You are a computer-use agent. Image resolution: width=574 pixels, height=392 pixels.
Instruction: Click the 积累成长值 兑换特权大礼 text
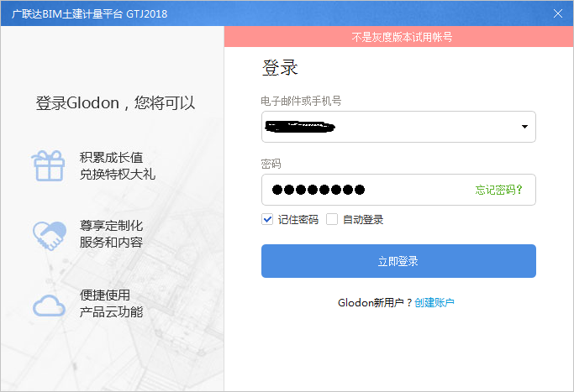point(117,166)
